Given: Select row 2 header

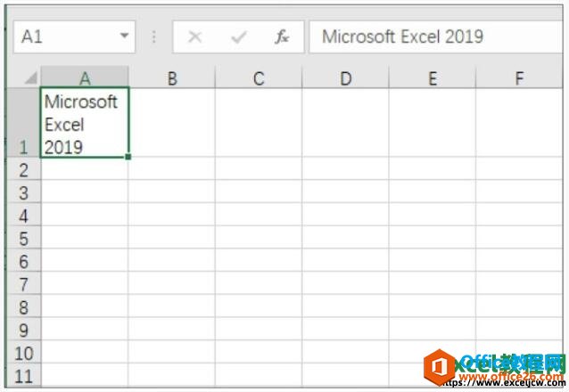Looking at the screenshot, I should 23,168.
